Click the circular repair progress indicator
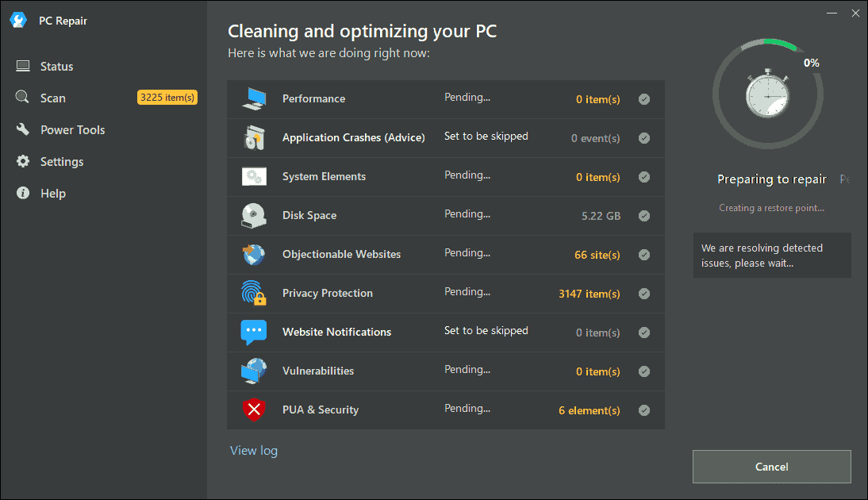The height and width of the screenshot is (500, 868). [767, 94]
